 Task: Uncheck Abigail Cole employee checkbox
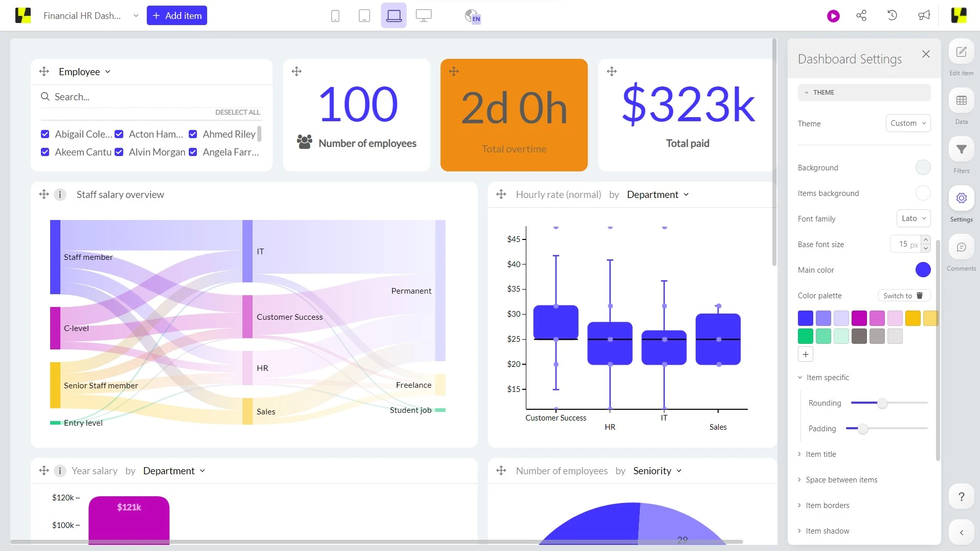tap(45, 134)
